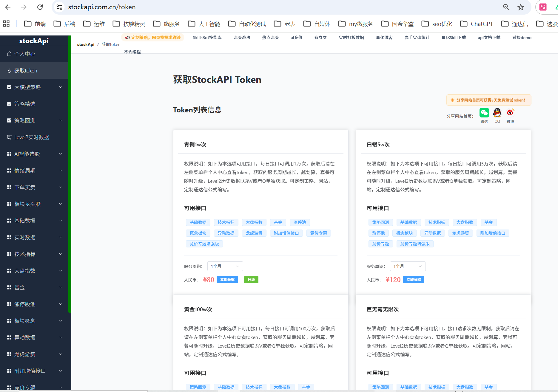558x392 pixels.
Task: Open ai竞价 in the top navigation
Action: [296, 38]
